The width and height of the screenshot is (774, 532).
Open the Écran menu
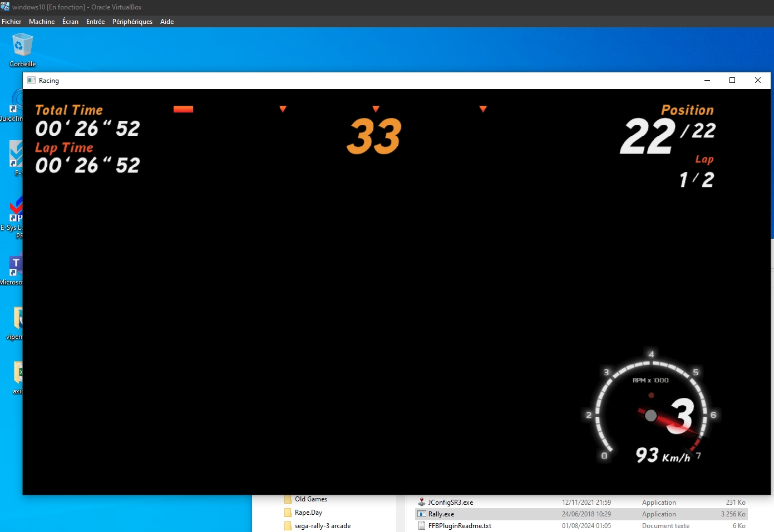click(x=70, y=22)
